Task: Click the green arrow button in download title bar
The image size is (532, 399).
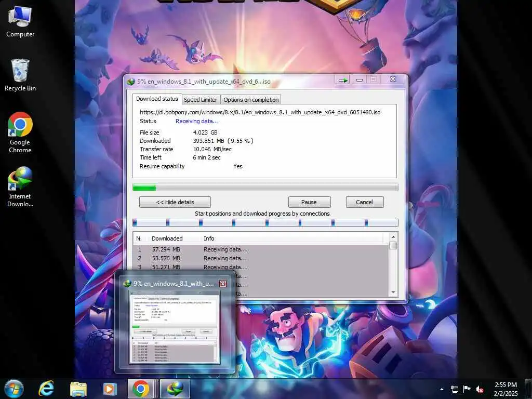Action: click(343, 80)
